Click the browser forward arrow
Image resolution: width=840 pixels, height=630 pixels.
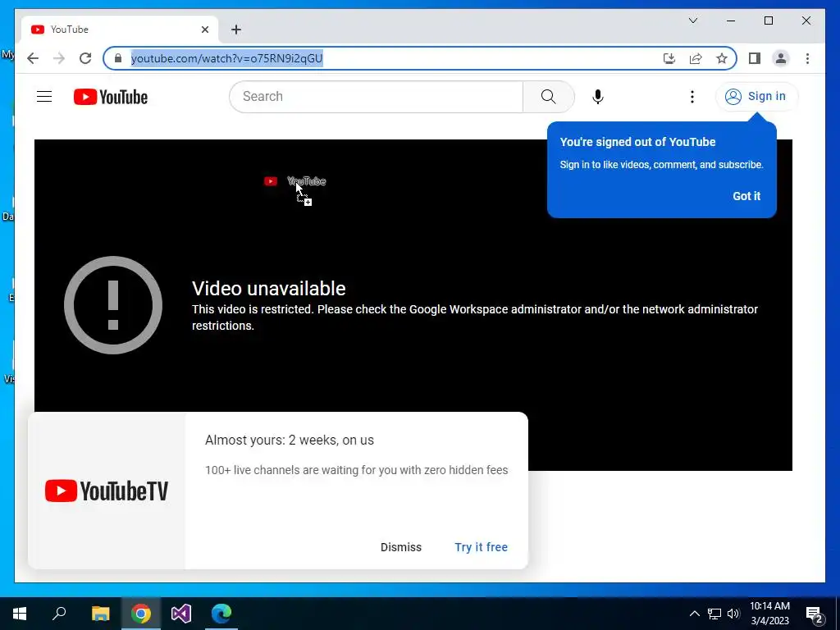point(59,58)
